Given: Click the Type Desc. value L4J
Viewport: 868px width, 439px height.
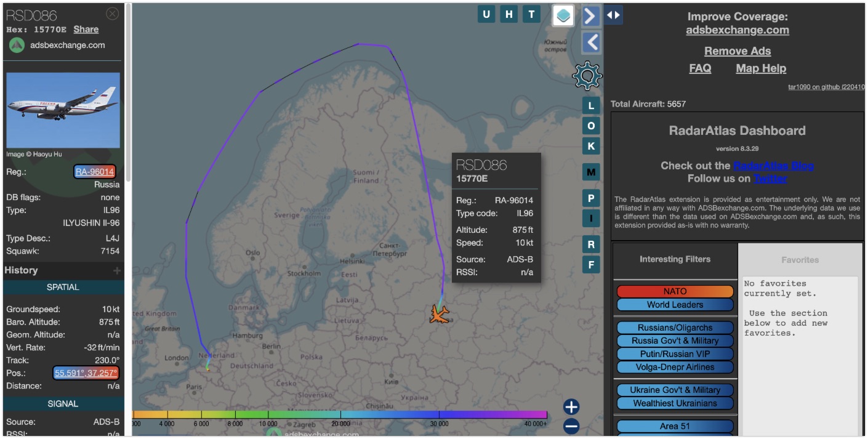Looking at the screenshot, I should pos(113,238).
